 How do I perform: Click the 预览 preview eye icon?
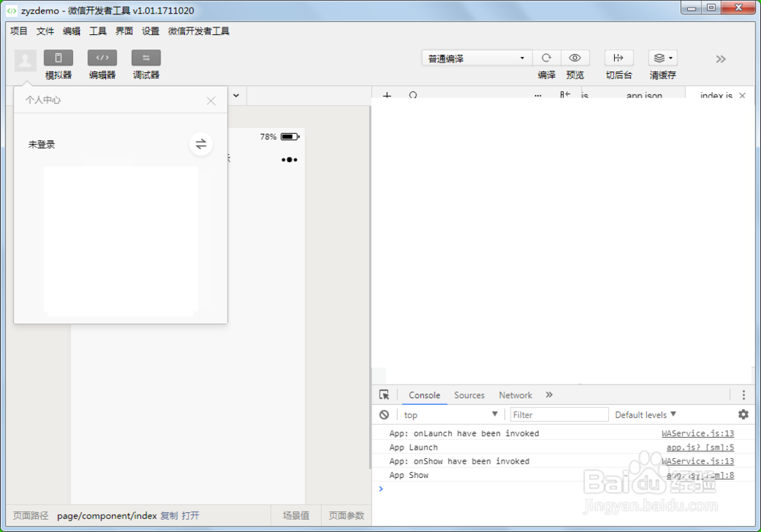575,58
